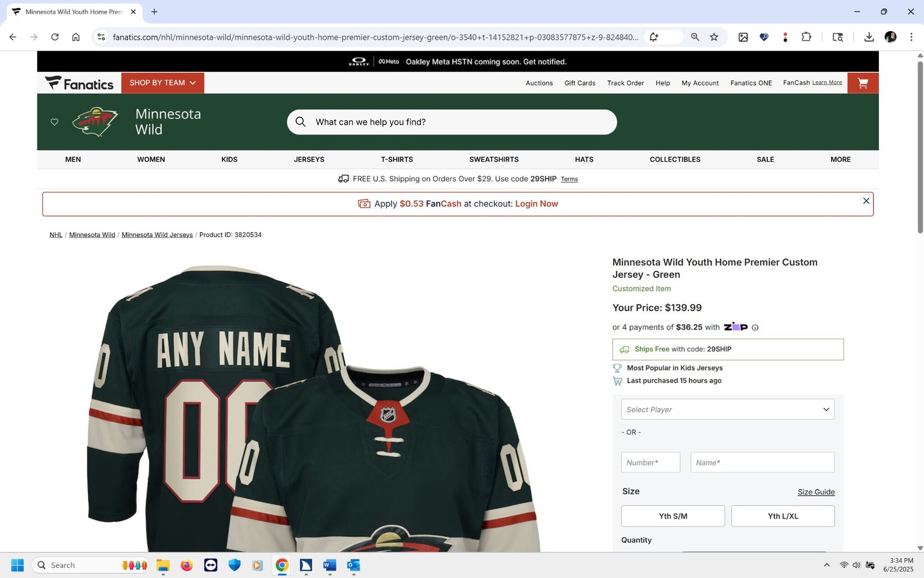
Task: Click Login Now in FanCash banner
Action: click(536, 204)
